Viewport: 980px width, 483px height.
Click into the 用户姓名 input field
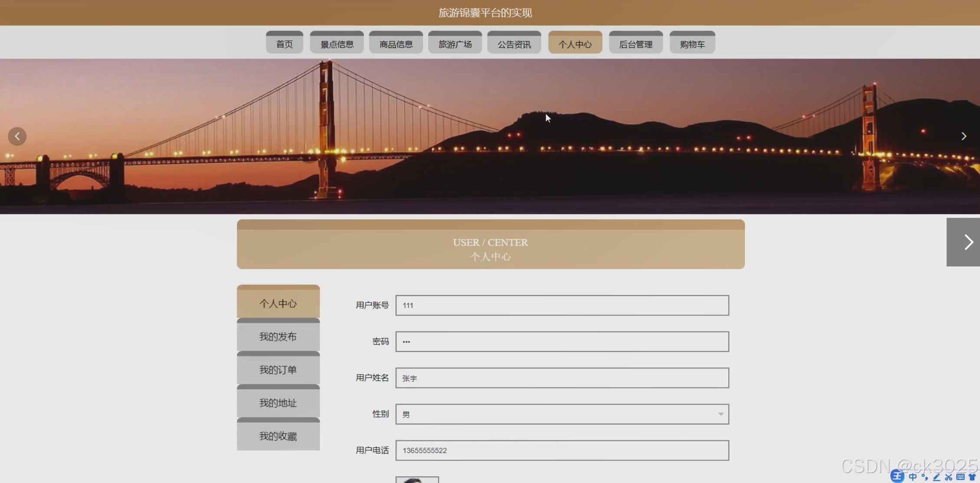[562, 378]
